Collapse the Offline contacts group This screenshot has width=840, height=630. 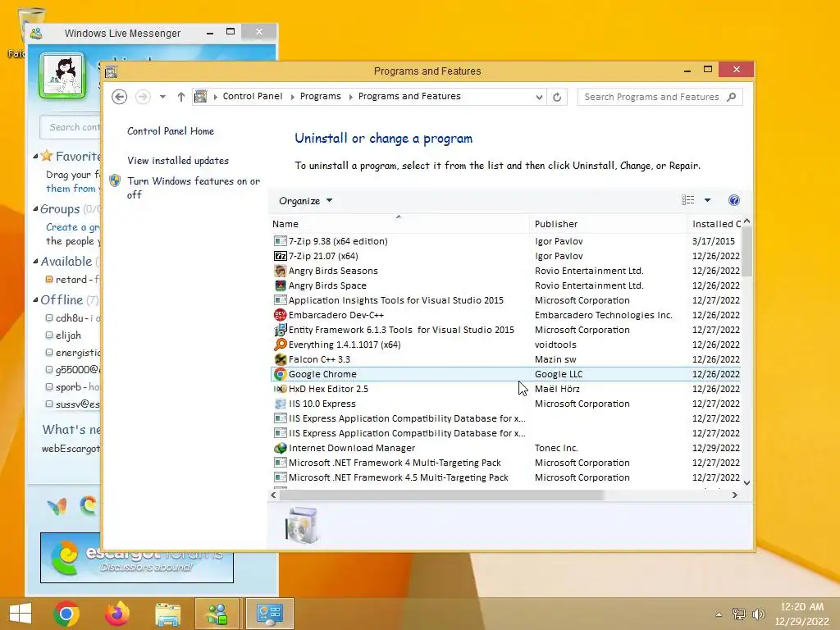pyautogui.click(x=35, y=300)
